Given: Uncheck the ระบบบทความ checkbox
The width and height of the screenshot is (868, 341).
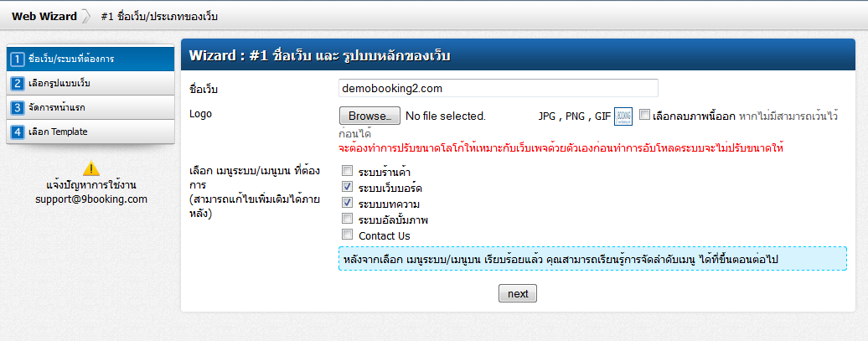Looking at the screenshot, I should click(x=347, y=203).
